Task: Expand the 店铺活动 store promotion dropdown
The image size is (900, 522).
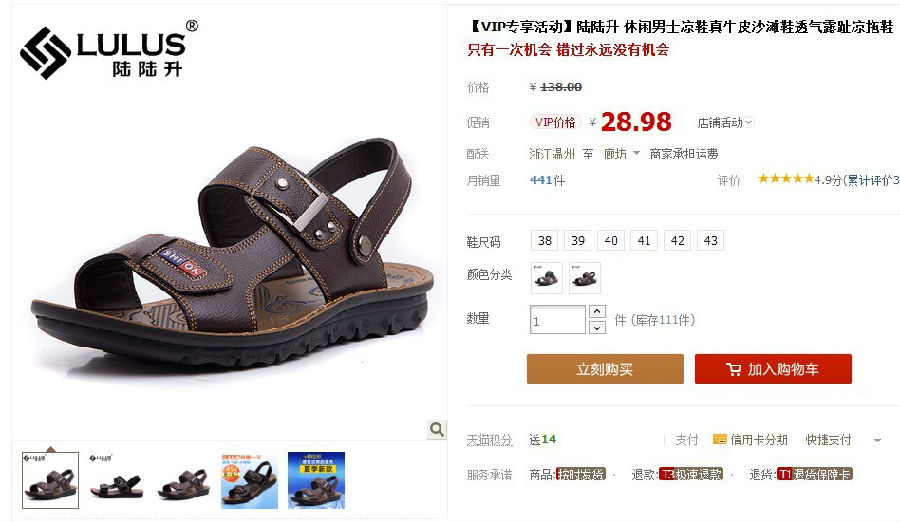Action: point(725,122)
